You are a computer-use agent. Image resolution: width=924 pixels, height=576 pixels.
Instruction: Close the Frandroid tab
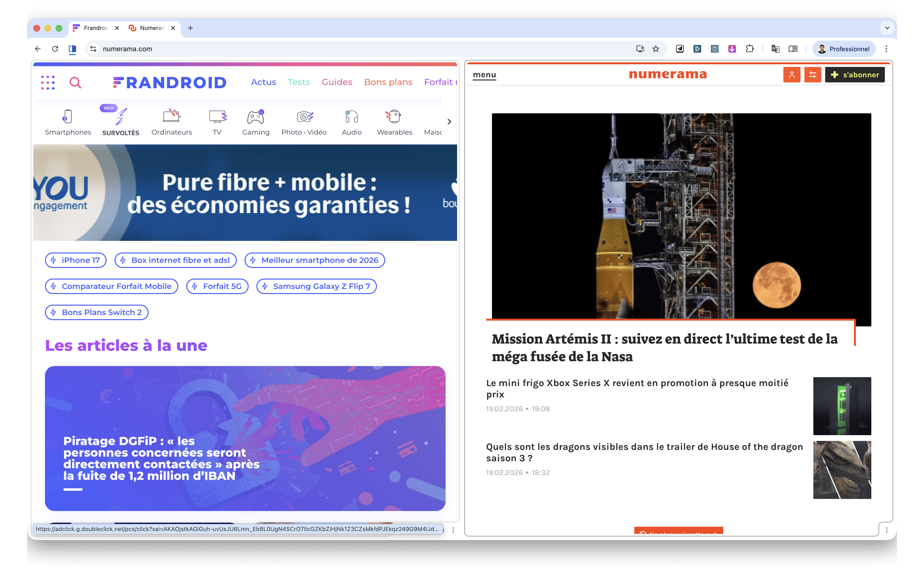(117, 28)
